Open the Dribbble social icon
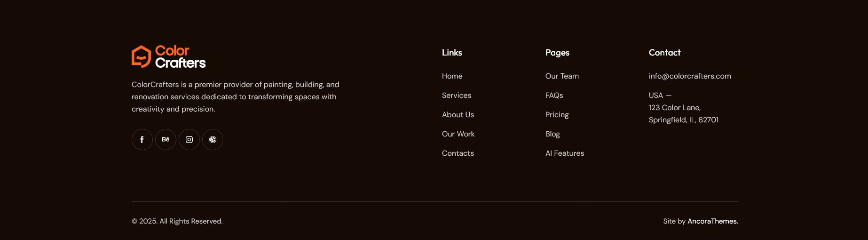This screenshot has height=240, width=868. point(213,140)
